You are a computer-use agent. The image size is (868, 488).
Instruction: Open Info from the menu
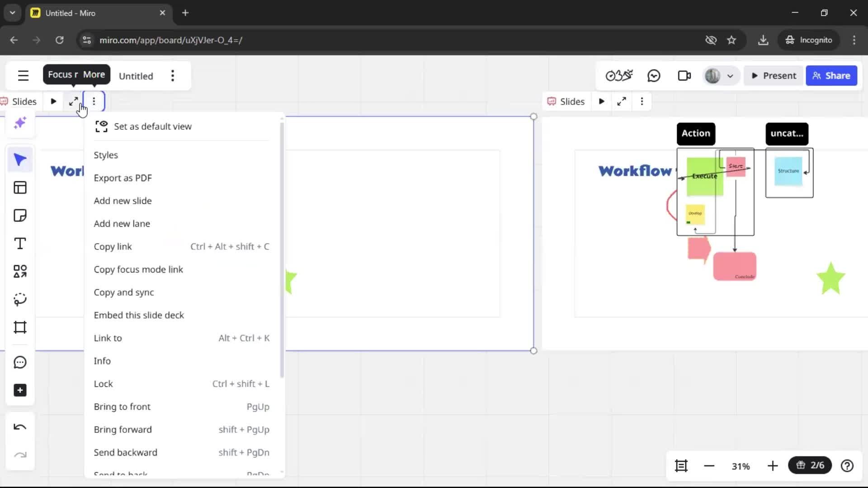182,361
